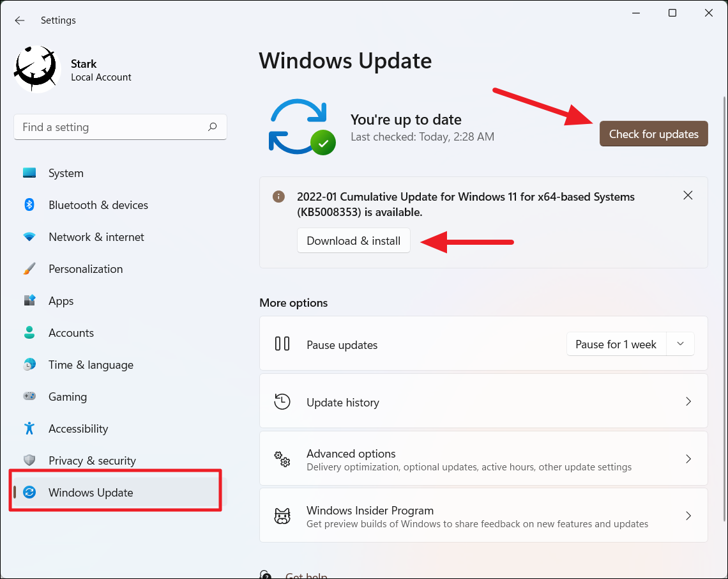728x579 pixels.
Task: Expand Advanced options chevron
Action: (688, 459)
